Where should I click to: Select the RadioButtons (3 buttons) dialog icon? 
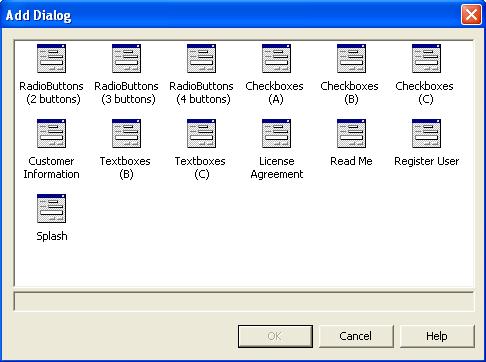click(126, 59)
